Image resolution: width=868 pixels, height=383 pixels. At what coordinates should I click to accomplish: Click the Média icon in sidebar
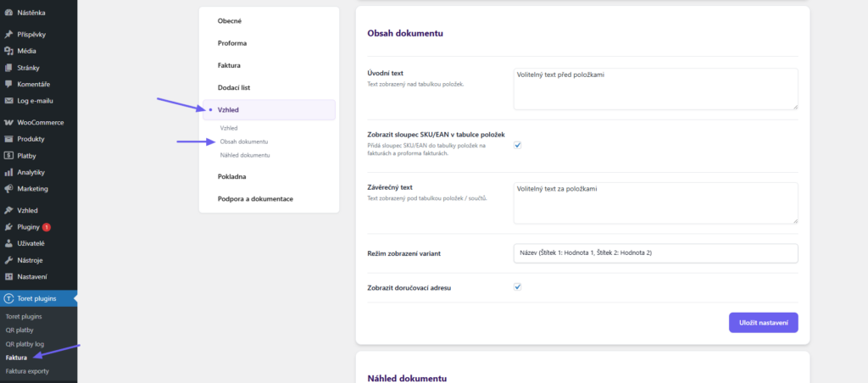8,51
